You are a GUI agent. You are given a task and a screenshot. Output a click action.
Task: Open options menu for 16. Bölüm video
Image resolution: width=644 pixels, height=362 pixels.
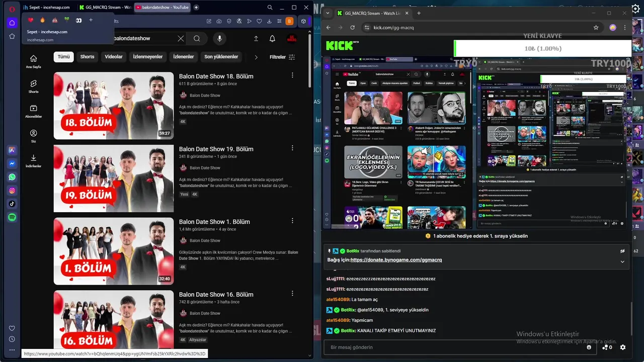pyautogui.click(x=292, y=294)
